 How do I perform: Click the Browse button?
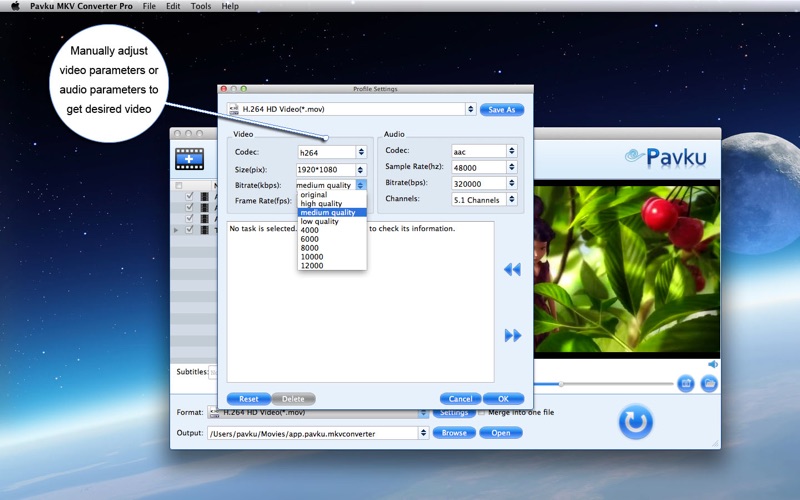(x=454, y=433)
